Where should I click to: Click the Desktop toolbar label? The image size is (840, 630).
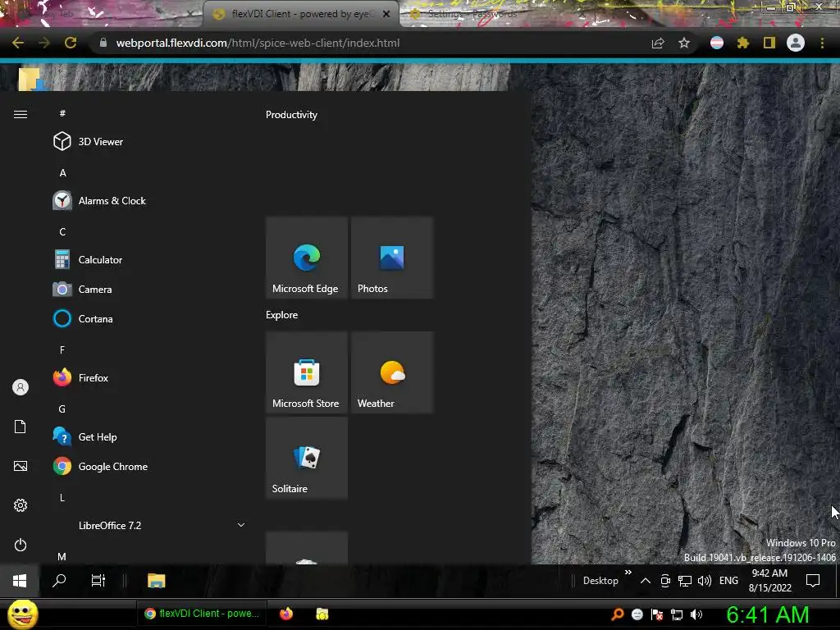(600, 581)
